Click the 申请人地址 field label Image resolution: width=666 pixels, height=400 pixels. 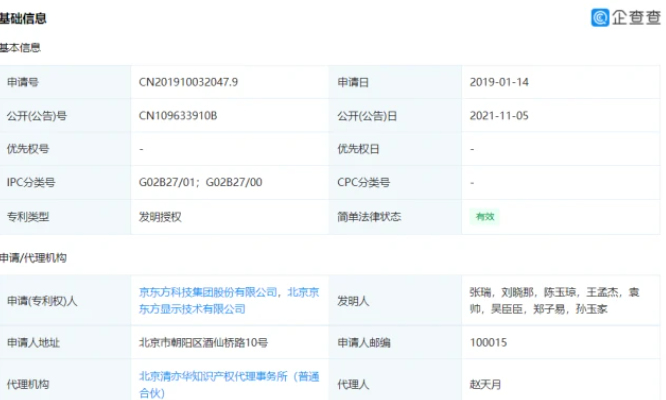click(33, 342)
